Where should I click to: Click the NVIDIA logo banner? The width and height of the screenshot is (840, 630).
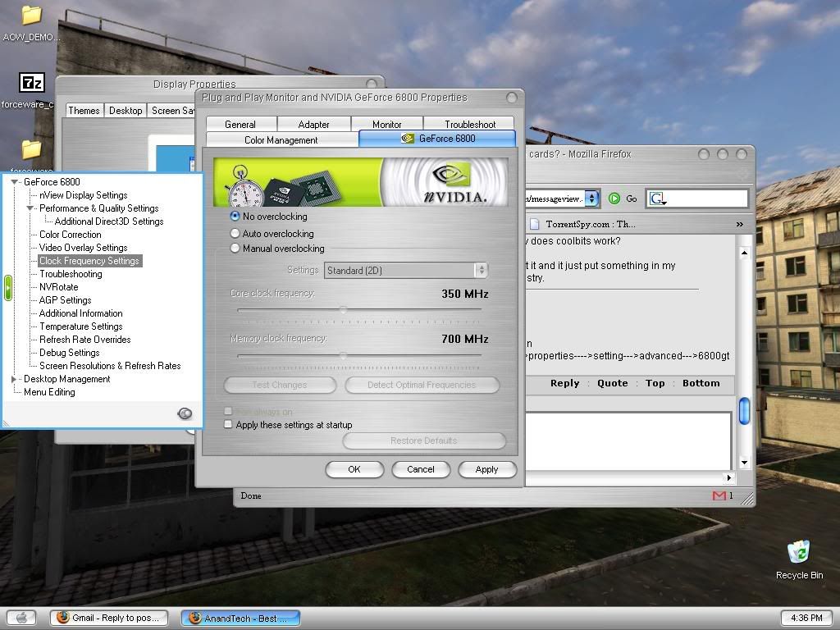[x=361, y=182]
